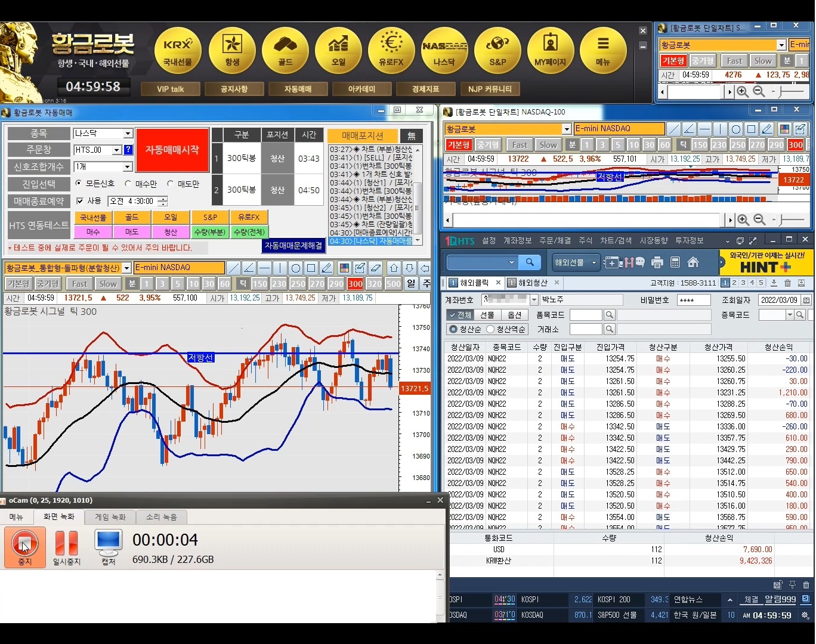816x644 pixels.
Task: Open 종목코드 dropdown in HTS
Action: tap(790, 315)
